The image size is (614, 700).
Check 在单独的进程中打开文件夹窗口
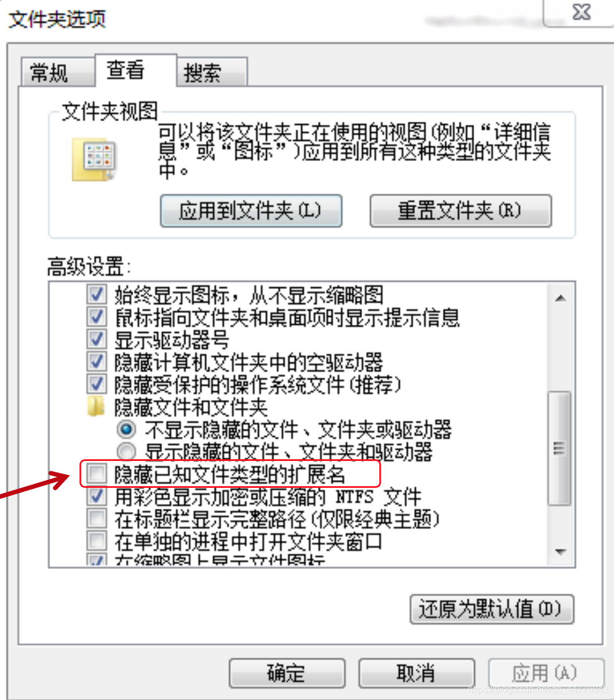point(97,541)
